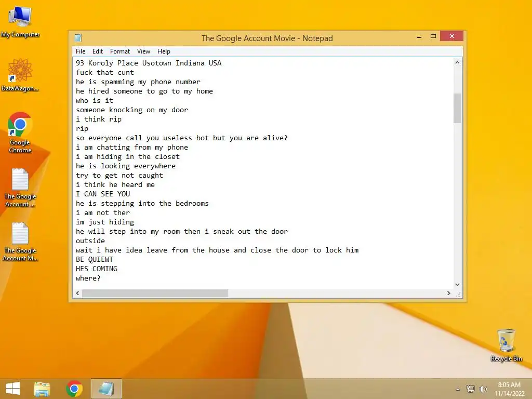Minimize the Notepad window
Image resolution: width=532 pixels, height=399 pixels.
(x=419, y=36)
